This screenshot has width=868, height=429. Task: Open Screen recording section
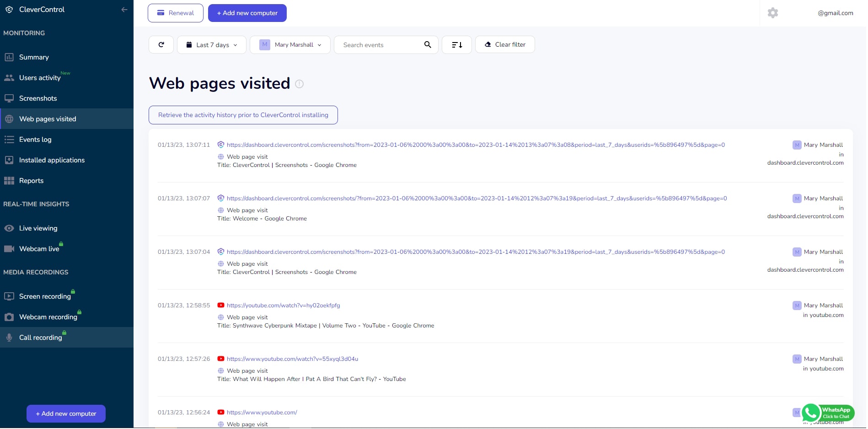point(67,296)
